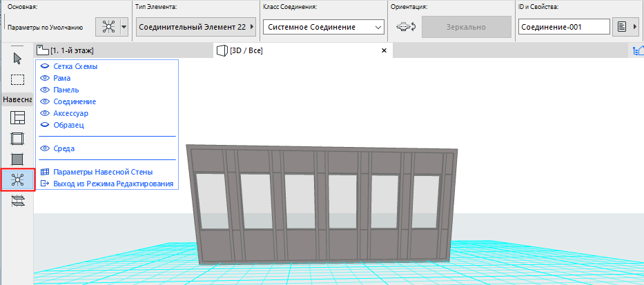Open the Соединительный Элемент 22 element type selector
Screen dimensions: 644x285
pos(196,27)
